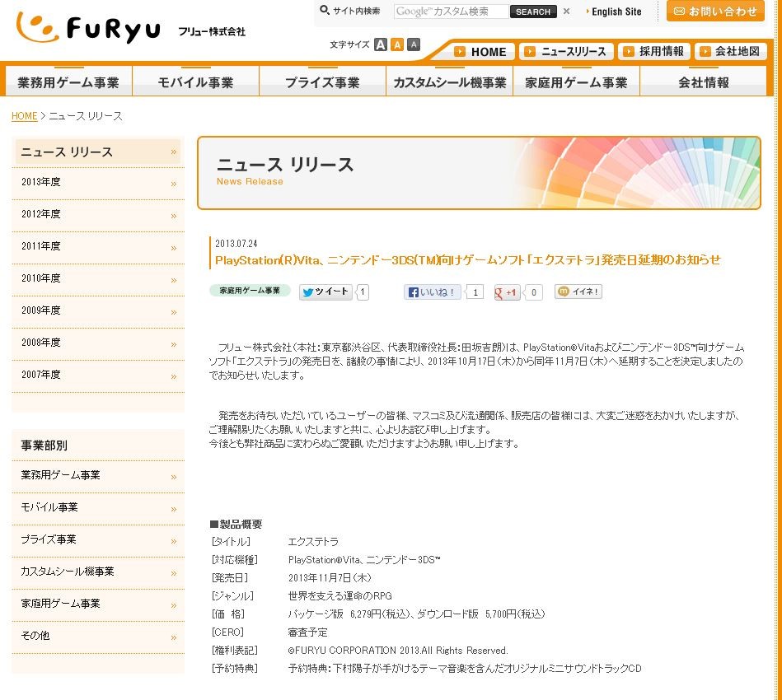Click the Google +1 button
This screenshot has height=700, width=782.
coord(507,292)
